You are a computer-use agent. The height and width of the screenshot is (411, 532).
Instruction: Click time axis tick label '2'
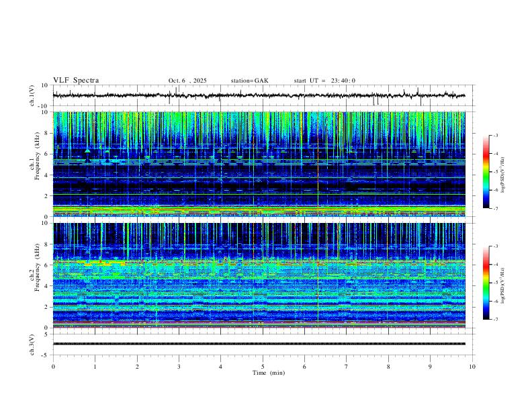(137, 367)
